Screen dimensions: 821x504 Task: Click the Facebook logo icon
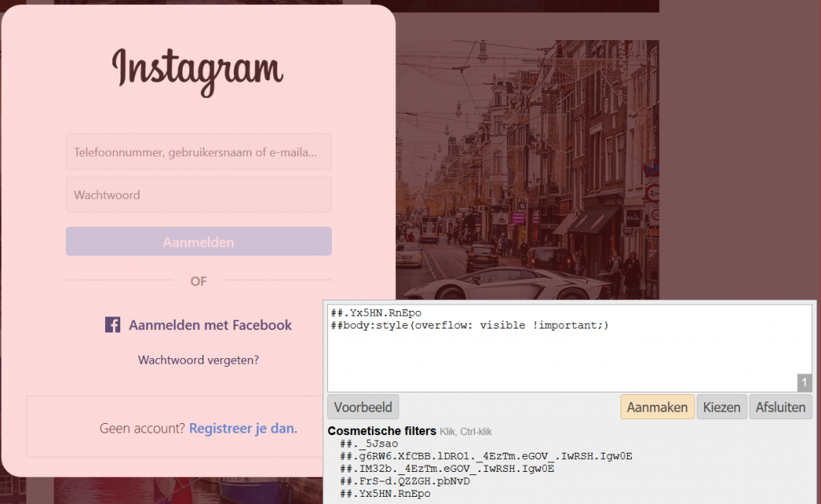[x=112, y=325]
